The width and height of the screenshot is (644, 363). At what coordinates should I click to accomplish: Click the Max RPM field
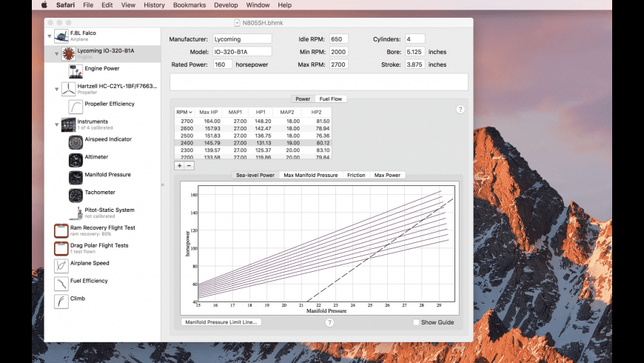click(x=339, y=64)
